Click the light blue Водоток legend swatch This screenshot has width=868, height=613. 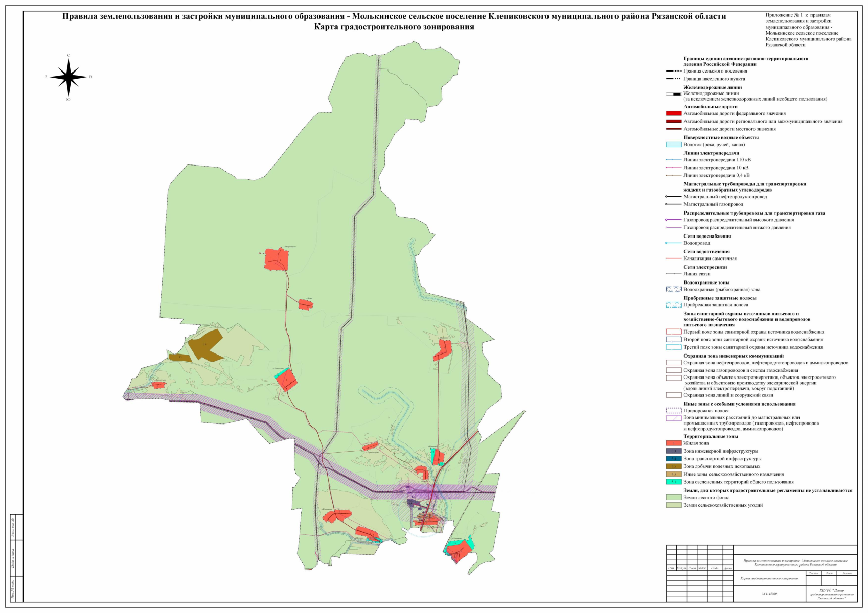point(673,145)
